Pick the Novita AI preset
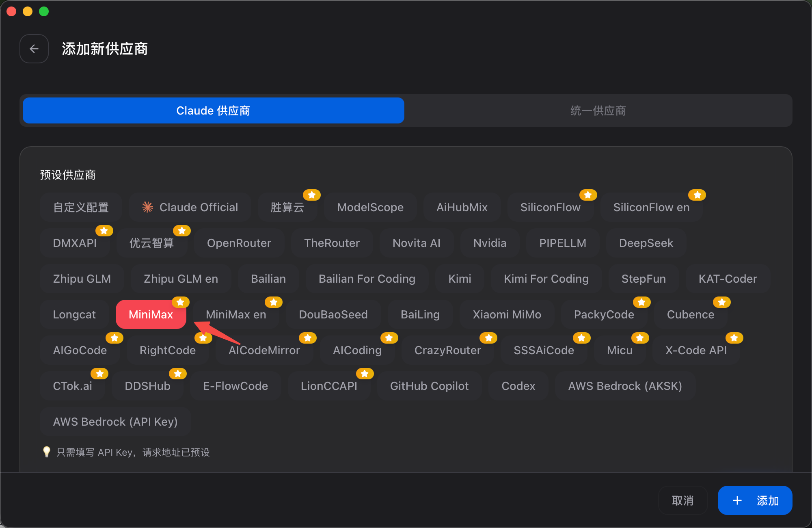 pyautogui.click(x=417, y=243)
